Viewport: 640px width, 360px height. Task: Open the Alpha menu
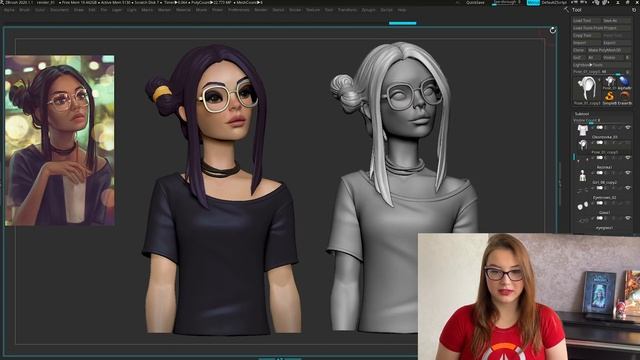click(9, 10)
